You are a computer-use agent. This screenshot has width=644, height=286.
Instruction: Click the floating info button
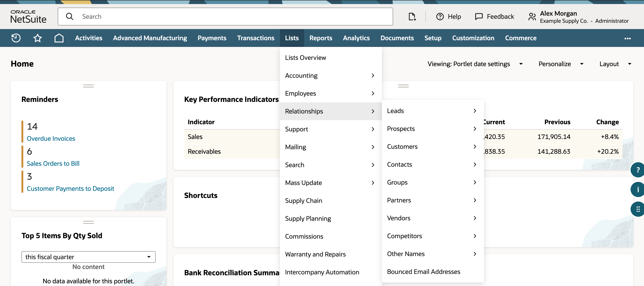[x=638, y=189]
